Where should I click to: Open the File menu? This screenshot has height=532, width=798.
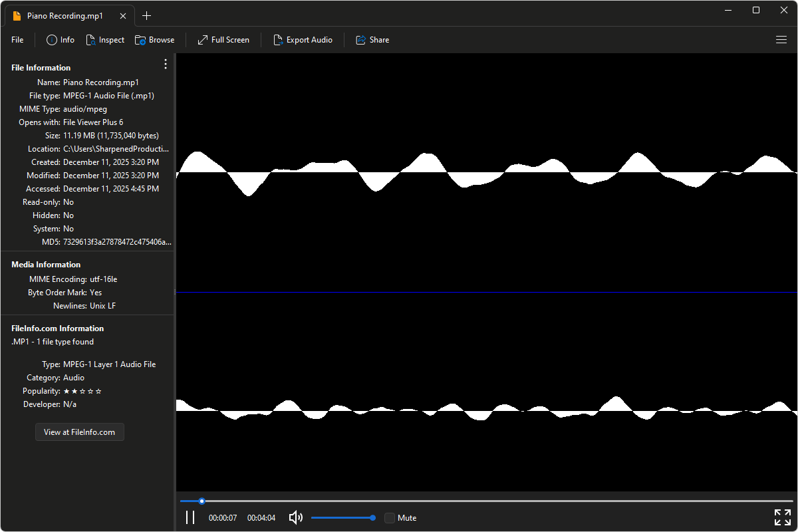(x=17, y=39)
